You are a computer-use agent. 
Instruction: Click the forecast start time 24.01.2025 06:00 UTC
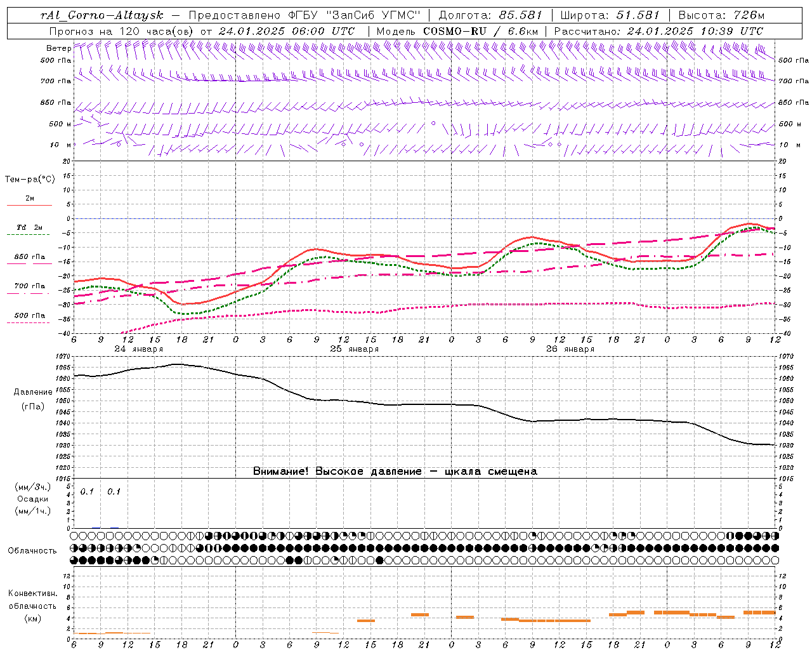[x=286, y=31]
